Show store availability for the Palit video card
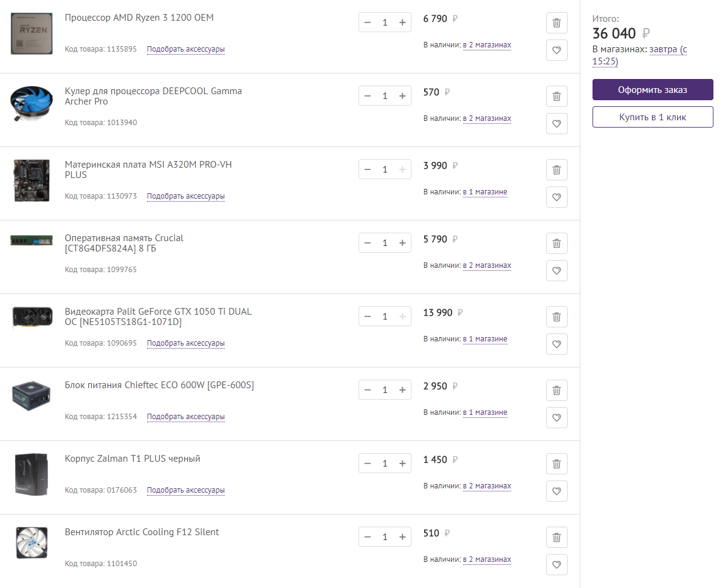The width and height of the screenshot is (725, 588). 485,339
